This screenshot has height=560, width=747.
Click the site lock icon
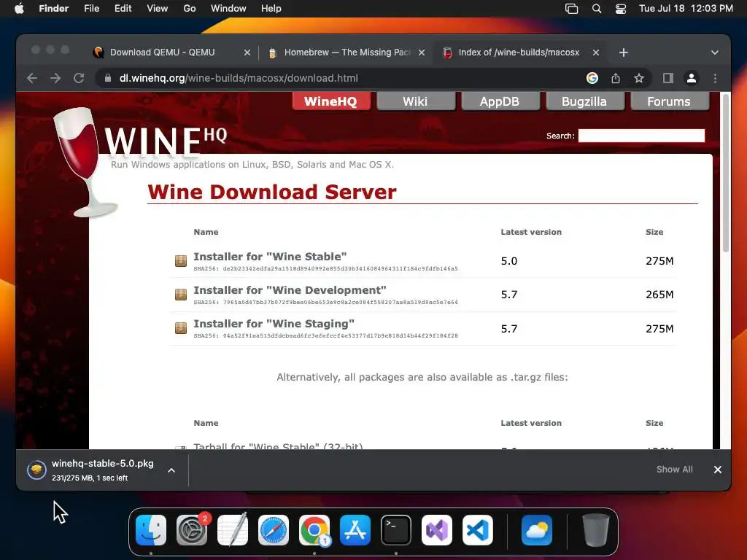(108, 78)
